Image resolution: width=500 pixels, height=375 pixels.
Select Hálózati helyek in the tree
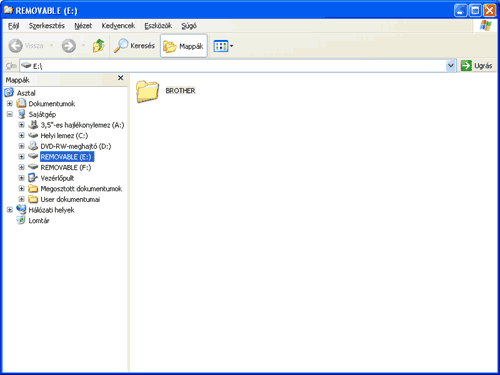click(x=51, y=210)
